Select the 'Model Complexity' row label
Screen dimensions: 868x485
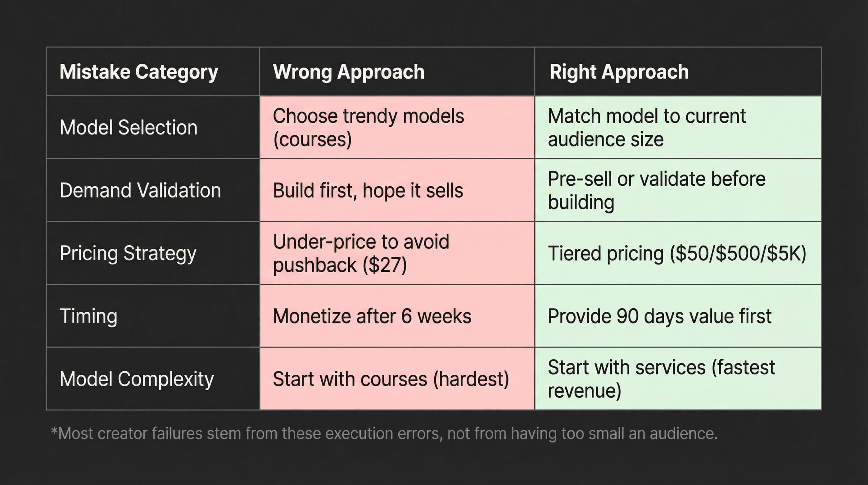point(137,379)
